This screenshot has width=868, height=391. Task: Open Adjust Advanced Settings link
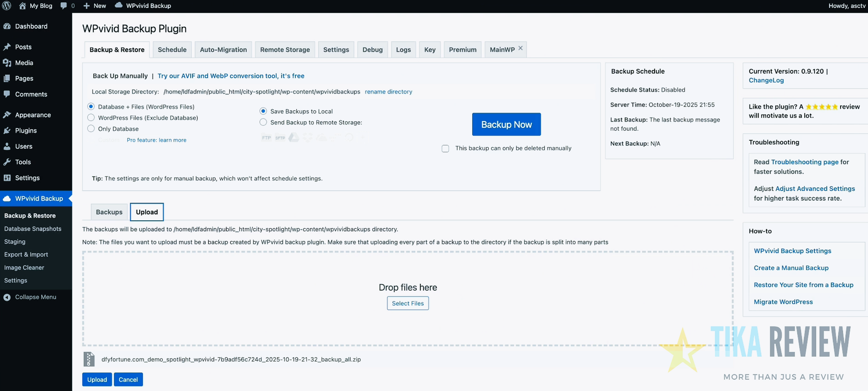click(815, 188)
